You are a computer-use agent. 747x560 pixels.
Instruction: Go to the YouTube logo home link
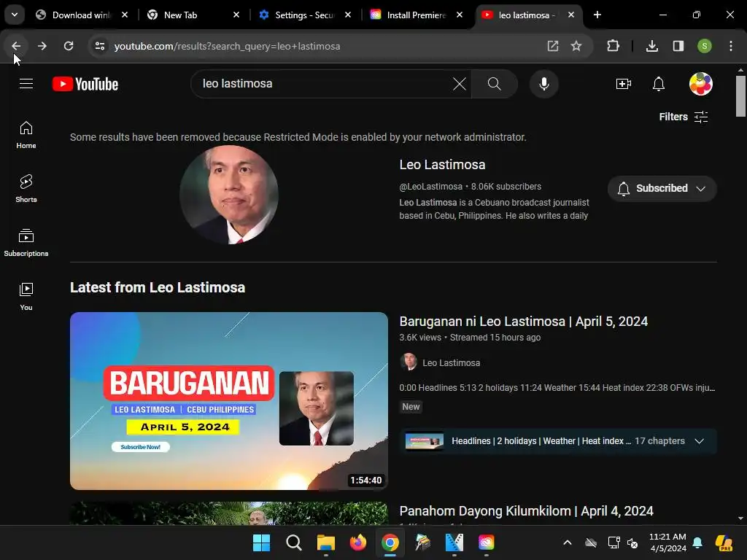tap(85, 84)
